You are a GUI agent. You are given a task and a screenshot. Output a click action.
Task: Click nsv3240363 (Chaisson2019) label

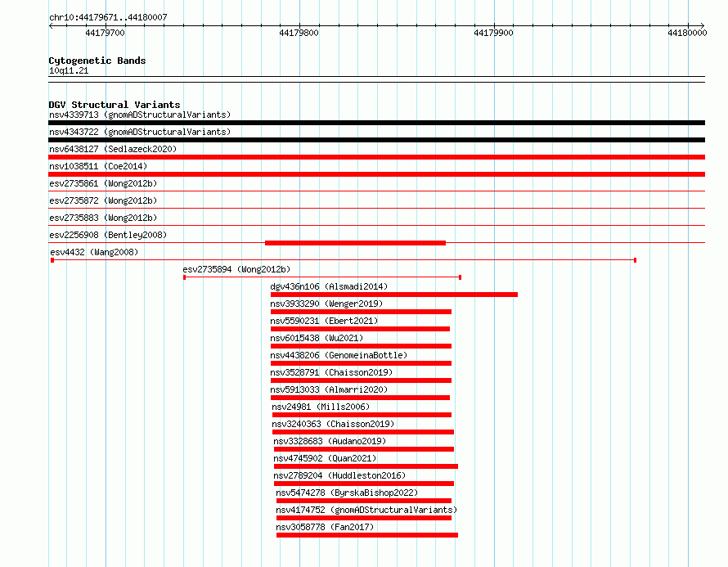click(x=333, y=424)
